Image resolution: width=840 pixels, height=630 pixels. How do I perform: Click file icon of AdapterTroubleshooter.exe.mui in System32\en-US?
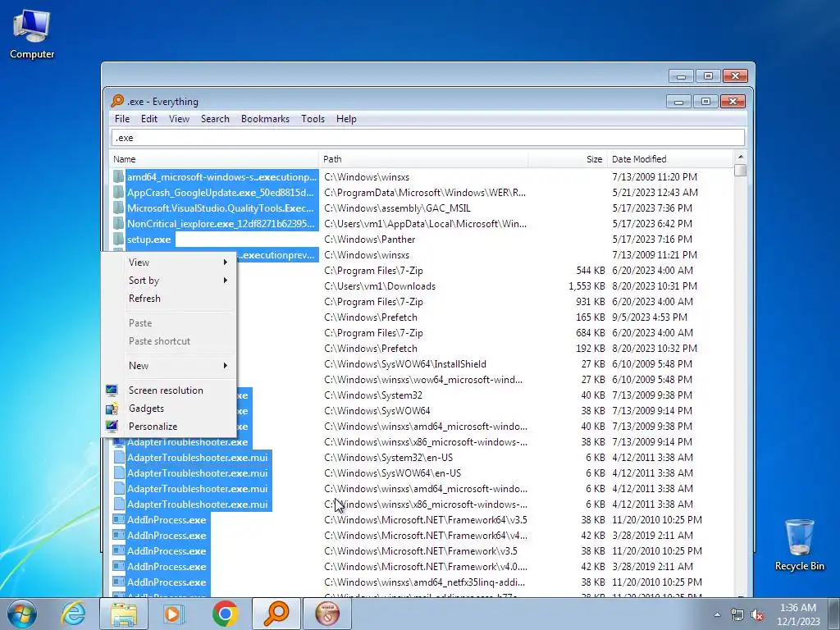point(118,458)
